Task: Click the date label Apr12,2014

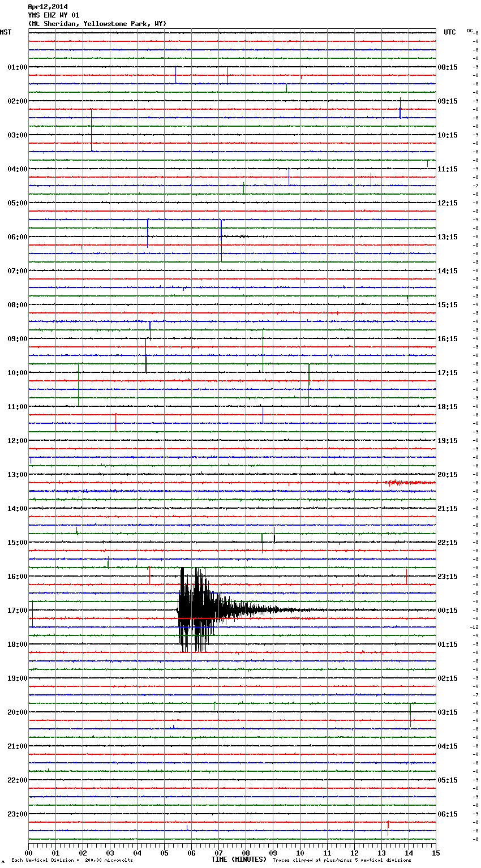Action: point(48,7)
